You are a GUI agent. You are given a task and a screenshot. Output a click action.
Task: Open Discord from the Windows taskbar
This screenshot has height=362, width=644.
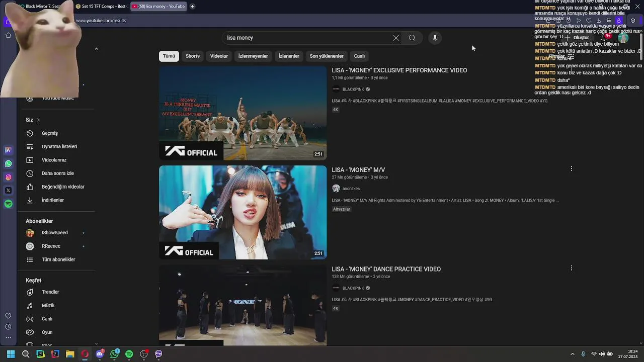click(x=100, y=354)
